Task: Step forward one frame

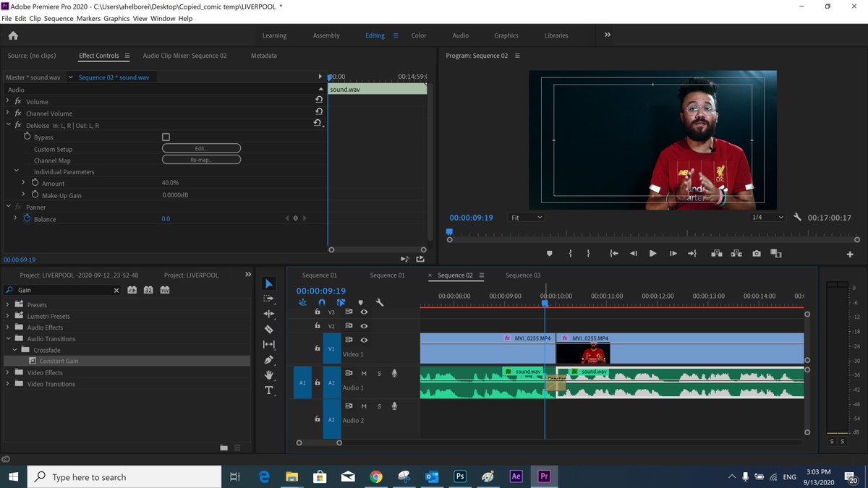Action: [x=673, y=253]
